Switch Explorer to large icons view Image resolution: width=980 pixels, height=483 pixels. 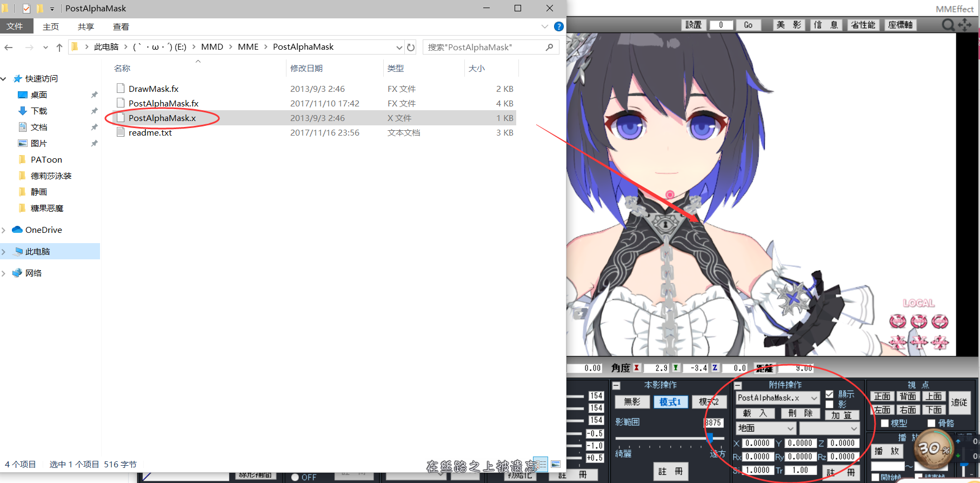[556, 464]
